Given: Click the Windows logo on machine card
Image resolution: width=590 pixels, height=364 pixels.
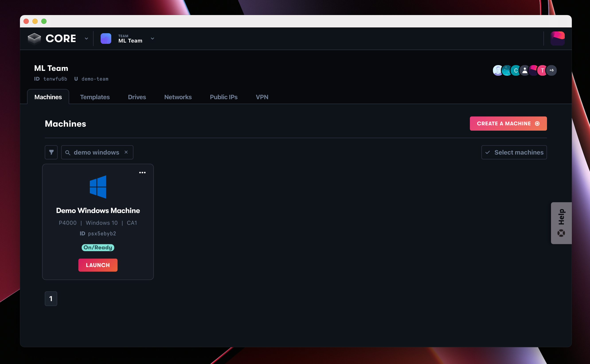Looking at the screenshot, I should (x=98, y=187).
